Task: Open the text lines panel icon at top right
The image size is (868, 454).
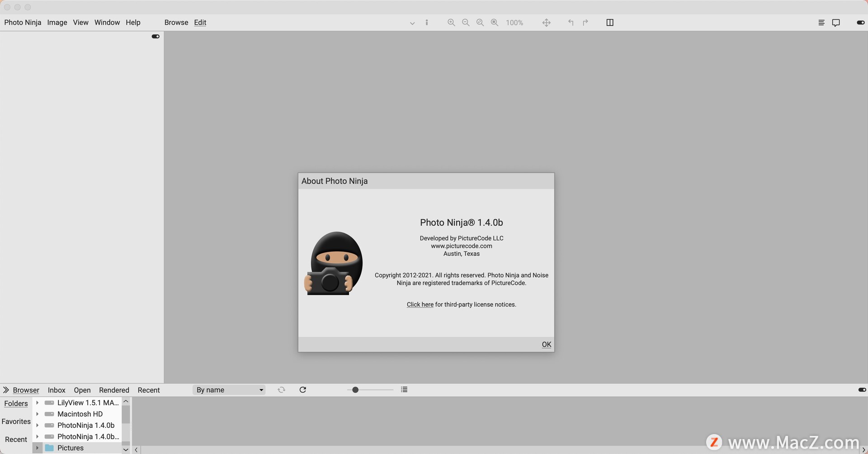Action: 821,23
